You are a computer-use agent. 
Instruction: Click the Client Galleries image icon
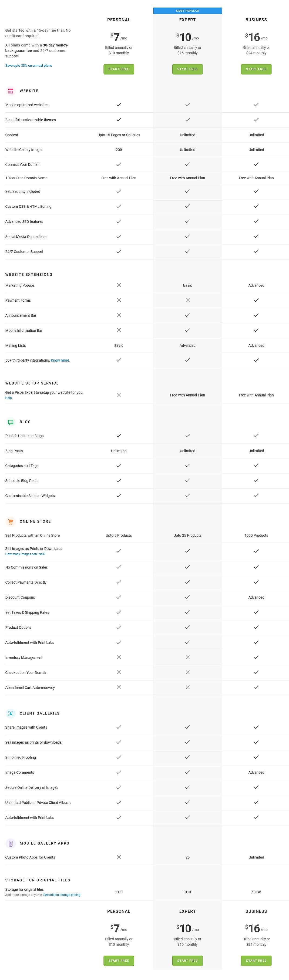coord(10,714)
